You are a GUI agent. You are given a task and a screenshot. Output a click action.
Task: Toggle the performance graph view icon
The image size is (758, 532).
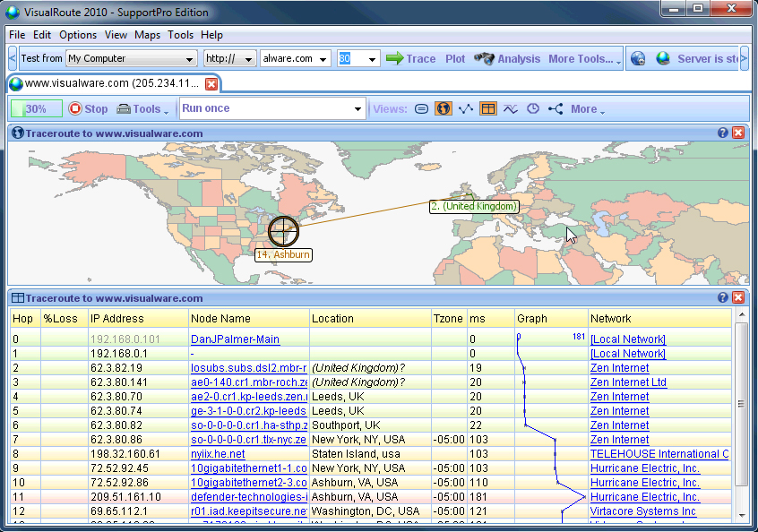point(510,108)
